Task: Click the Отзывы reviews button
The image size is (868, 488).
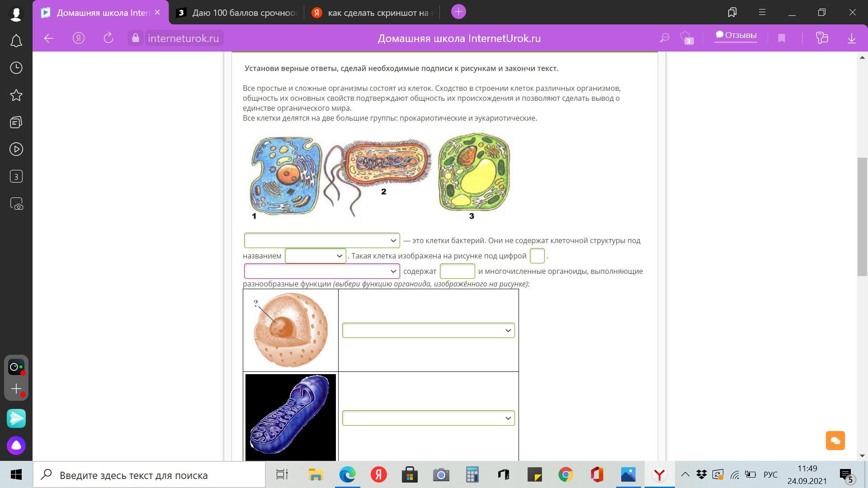Action: click(x=736, y=35)
